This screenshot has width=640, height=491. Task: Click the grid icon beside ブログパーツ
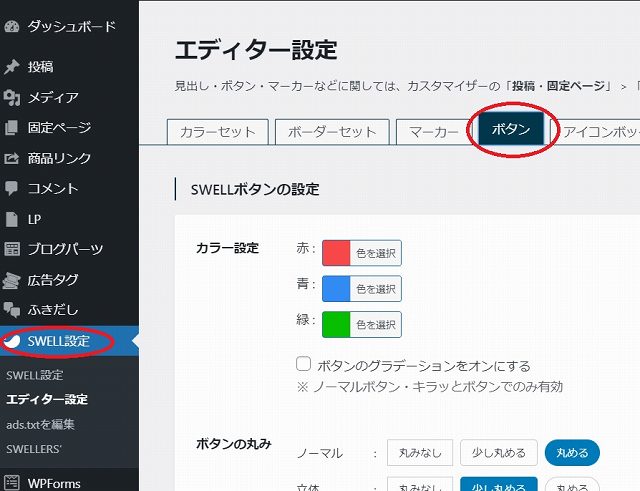(12, 249)
